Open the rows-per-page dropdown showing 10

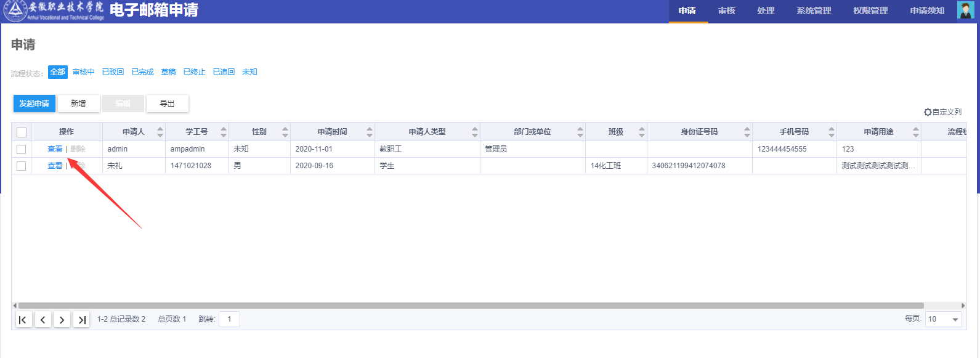pyautogui.click(x=943, y=319)
